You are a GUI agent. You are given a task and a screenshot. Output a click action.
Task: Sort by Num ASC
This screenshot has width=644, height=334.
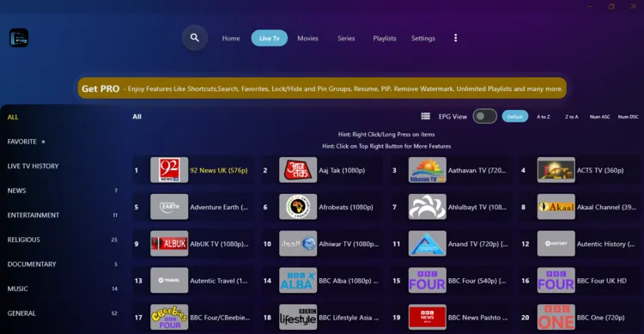click(x=599, y=117)
